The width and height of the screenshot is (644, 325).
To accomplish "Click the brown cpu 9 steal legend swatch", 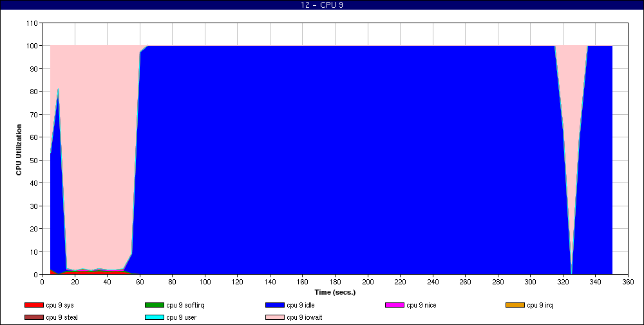I will [34, 317].
